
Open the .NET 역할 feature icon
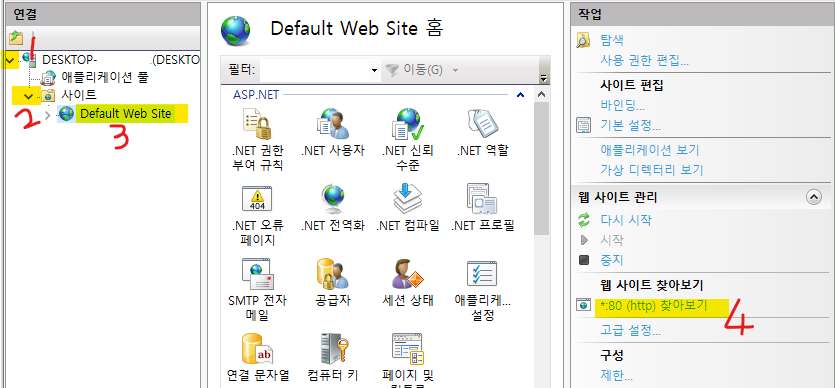click(482, 123)
